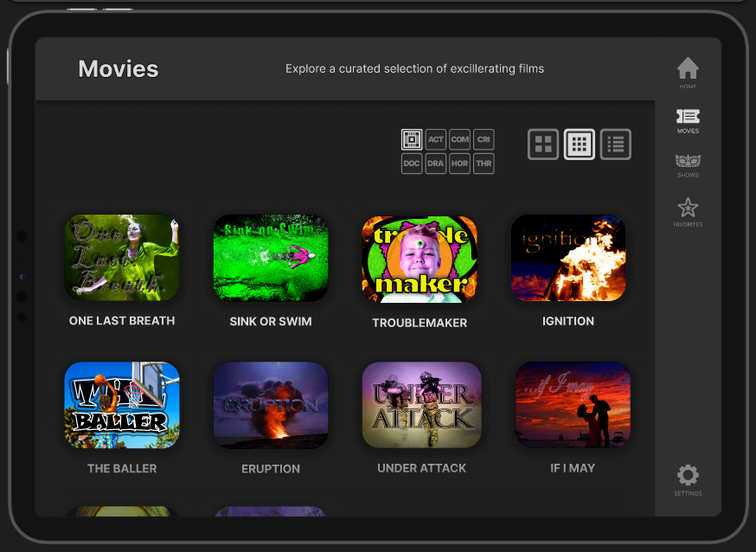Click the UNDER ATTACK title text

coord(422,468)
